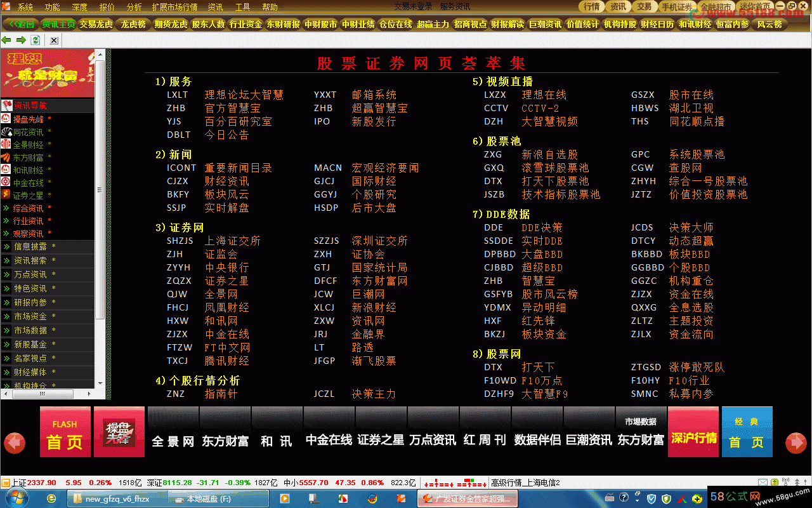Screen dimensions: 812x508
Task: Click the green forward arrow icon
Action: pos(21,40)
